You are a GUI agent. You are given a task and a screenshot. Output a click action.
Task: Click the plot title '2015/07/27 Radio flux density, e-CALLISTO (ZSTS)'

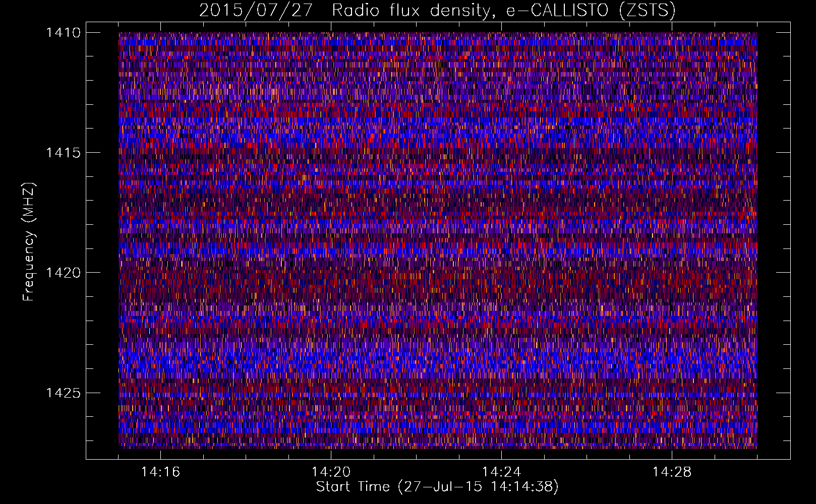[437, 11]
